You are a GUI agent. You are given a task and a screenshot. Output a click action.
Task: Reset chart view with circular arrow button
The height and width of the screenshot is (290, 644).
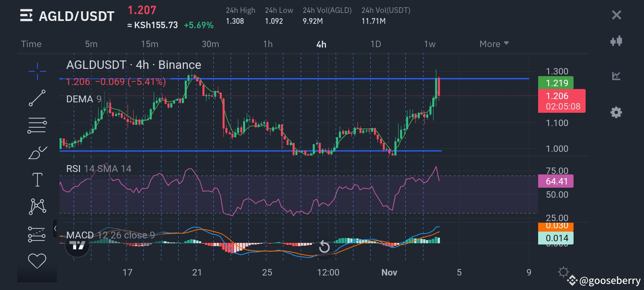(324, 247)
